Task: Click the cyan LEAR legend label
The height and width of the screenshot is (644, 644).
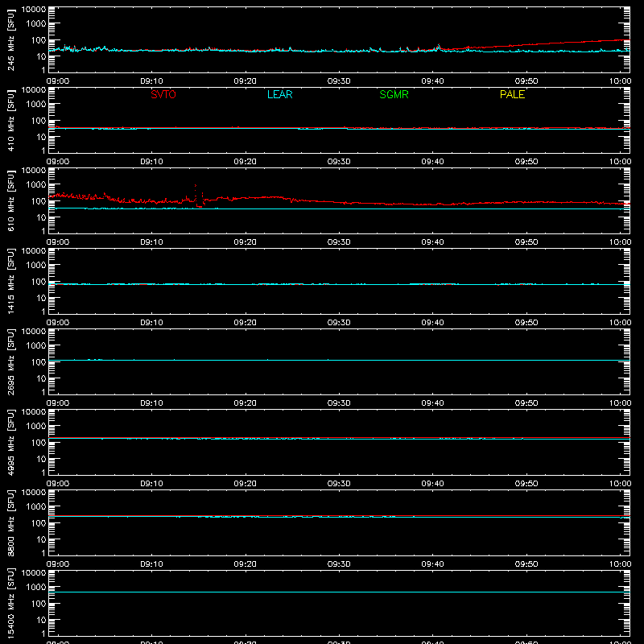Action: tap(279, 94)
